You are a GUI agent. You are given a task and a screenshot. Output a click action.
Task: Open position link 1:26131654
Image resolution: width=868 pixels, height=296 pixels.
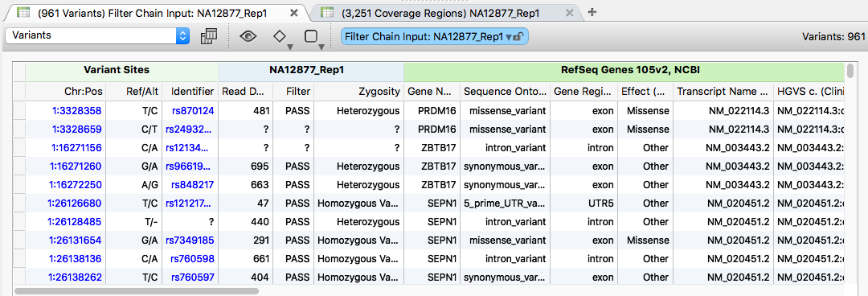(76, 240)
